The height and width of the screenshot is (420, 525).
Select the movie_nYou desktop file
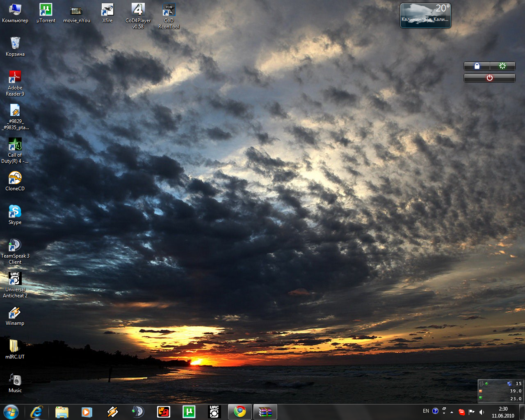tap(76, 13)
